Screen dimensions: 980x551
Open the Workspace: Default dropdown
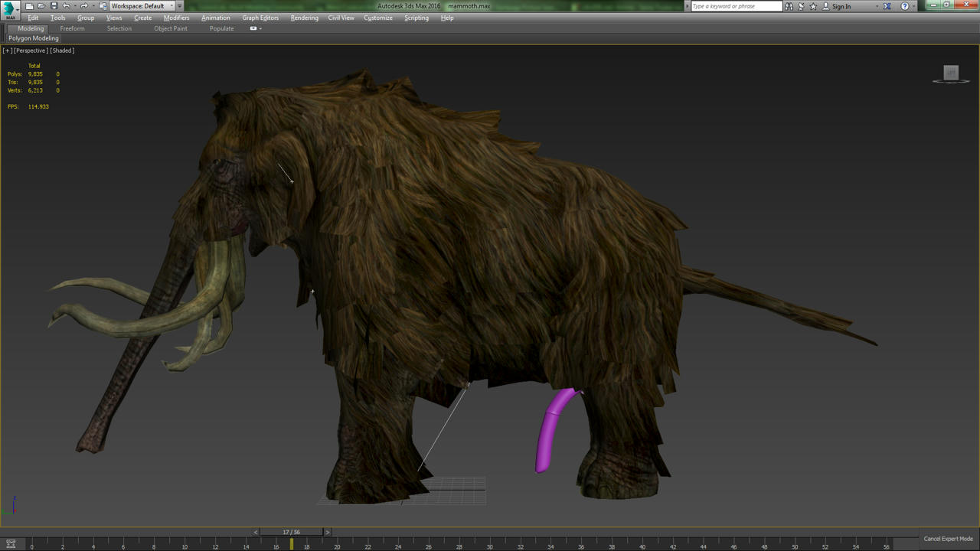click(x=142, y=6)
